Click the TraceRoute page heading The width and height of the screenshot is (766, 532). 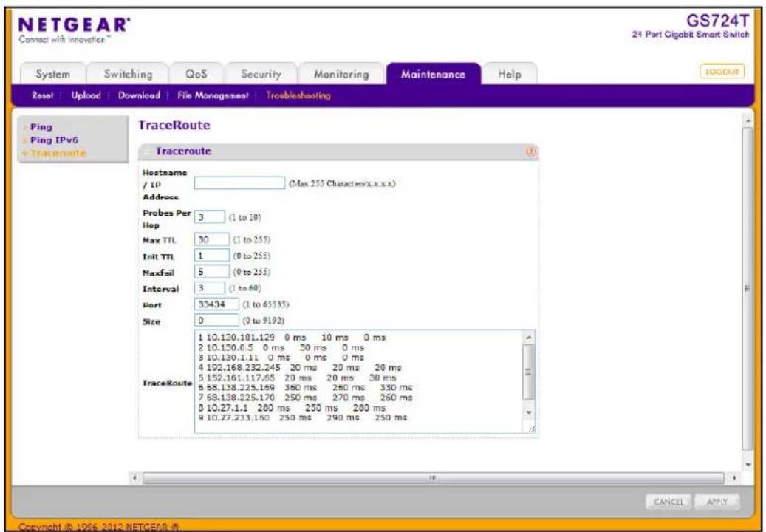tap(174, 126)
